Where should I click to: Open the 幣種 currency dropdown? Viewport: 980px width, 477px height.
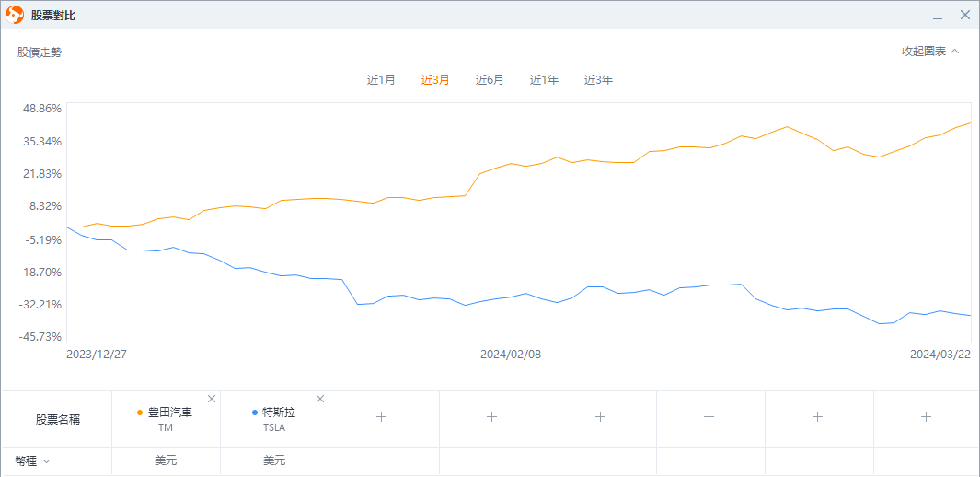(x=32, y=461)
